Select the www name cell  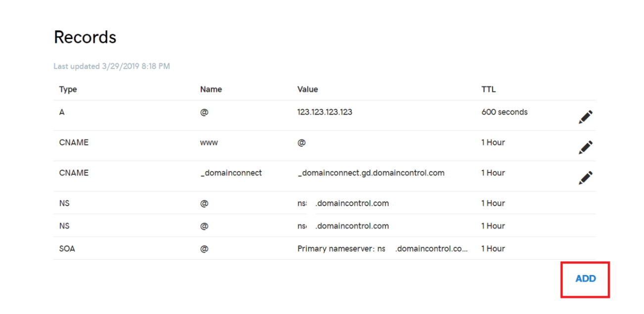click(209, 142)
